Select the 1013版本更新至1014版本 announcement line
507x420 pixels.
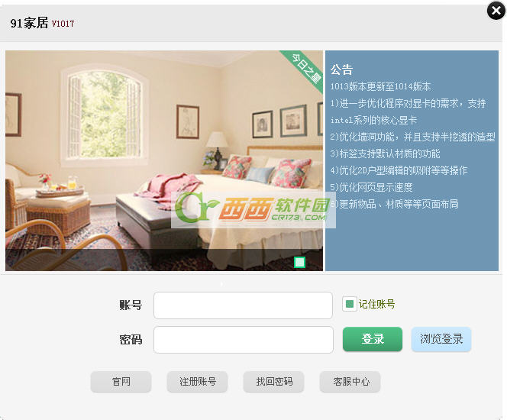point(380,86)
